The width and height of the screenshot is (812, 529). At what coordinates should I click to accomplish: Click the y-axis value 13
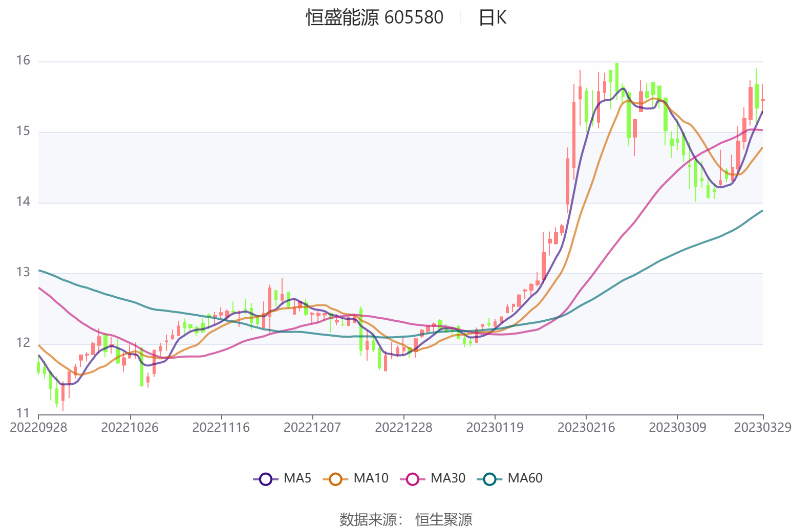point(23,273)
